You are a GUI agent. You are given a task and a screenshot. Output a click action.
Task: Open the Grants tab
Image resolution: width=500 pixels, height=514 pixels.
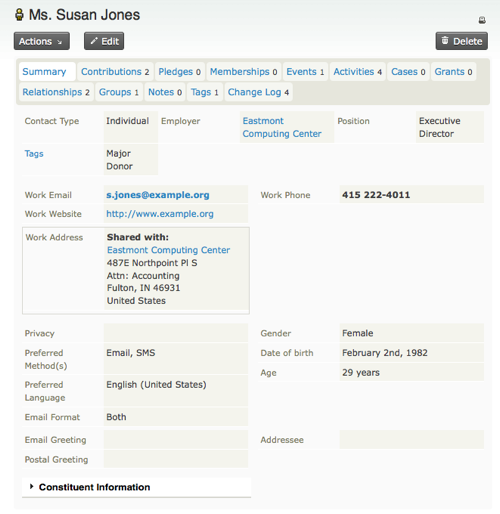pos(453,72)
